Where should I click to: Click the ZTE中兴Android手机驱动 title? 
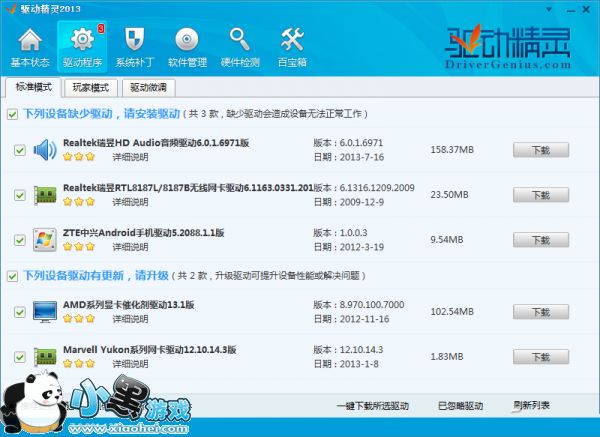click(143, 233)
